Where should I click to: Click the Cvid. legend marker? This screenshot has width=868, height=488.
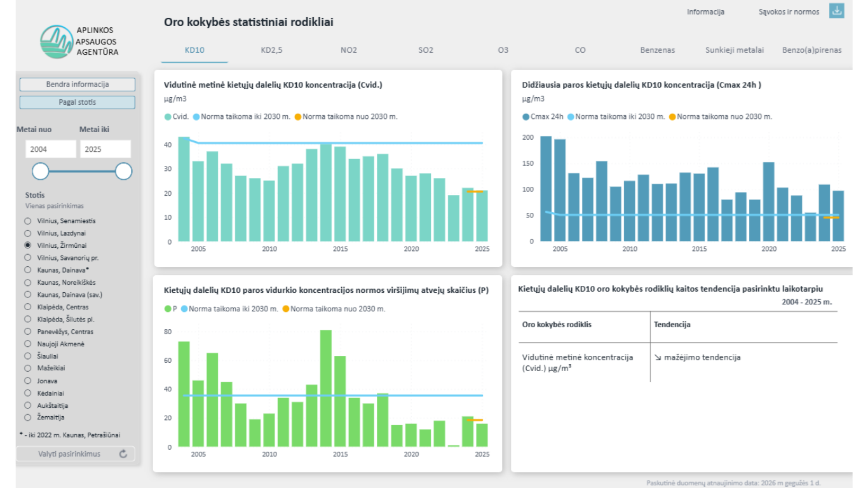click(x=168, y=117)
